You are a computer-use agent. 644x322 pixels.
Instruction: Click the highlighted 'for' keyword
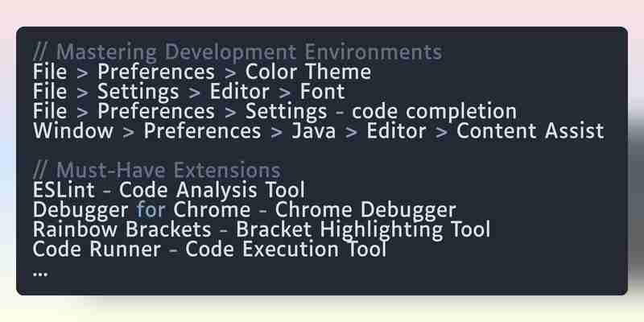[x=151, y=210]
